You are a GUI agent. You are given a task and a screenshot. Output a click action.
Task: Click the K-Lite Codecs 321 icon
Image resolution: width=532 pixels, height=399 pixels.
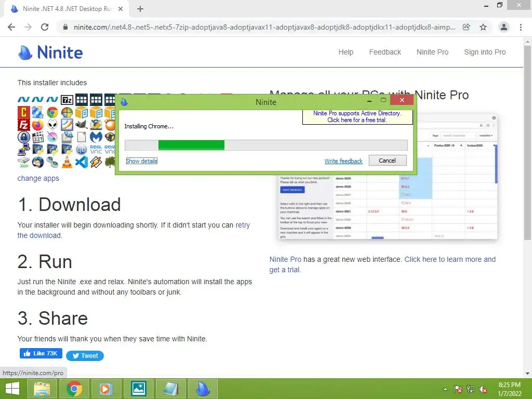point(37,137)
